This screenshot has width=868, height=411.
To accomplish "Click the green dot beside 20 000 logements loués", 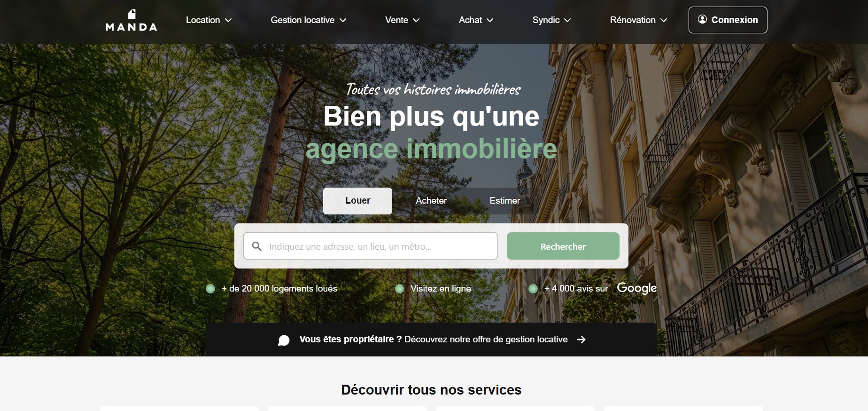I will [210, 289].
